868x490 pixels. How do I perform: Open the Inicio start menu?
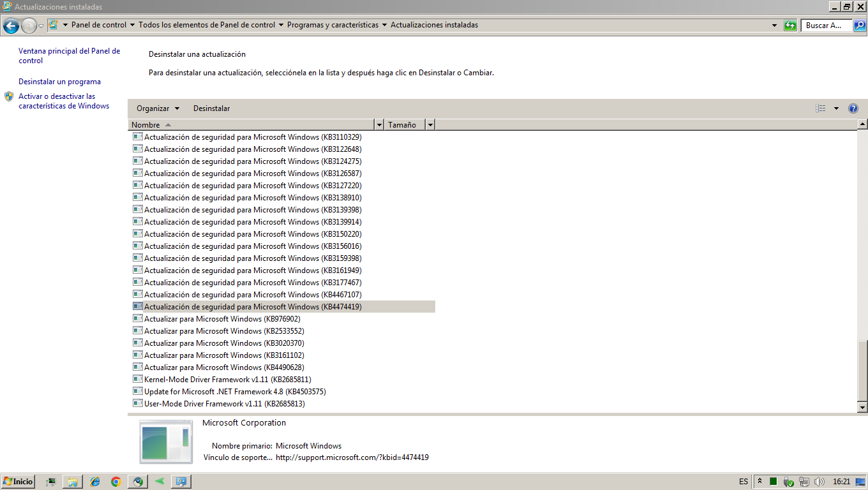coord(18,482)
